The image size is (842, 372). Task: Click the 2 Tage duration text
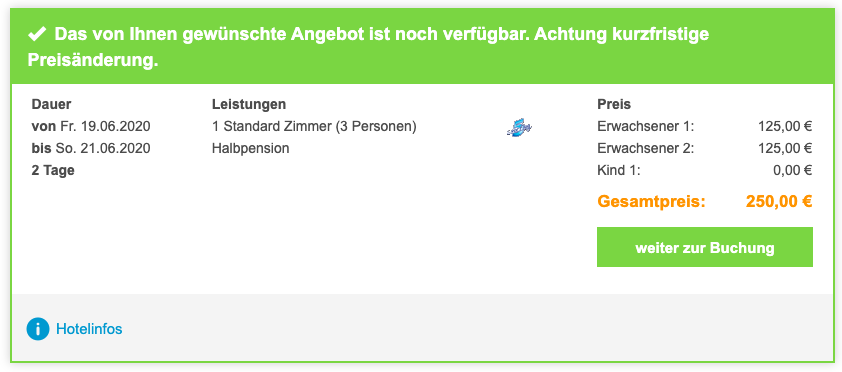pyautogui.click(x=53, y=171)
